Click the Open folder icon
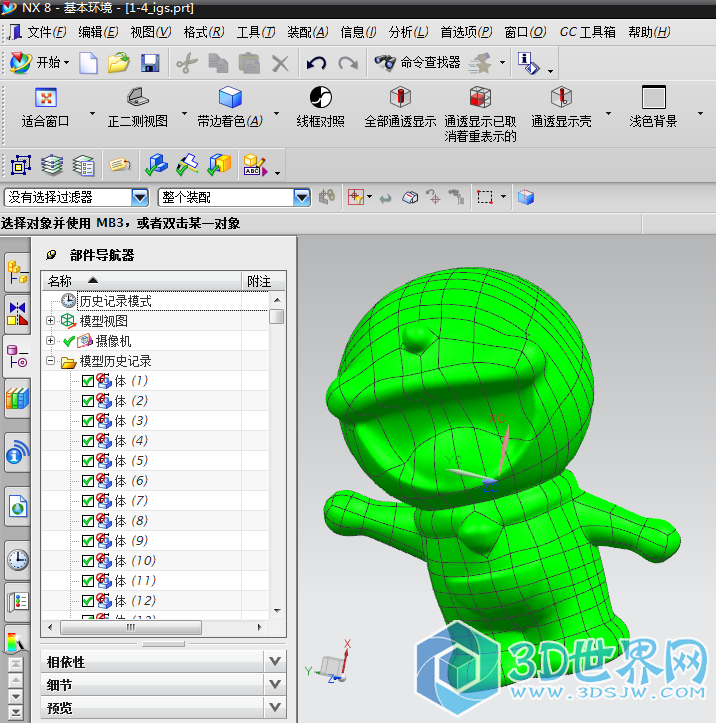This screenshot has width=716, height=723. 119,63
